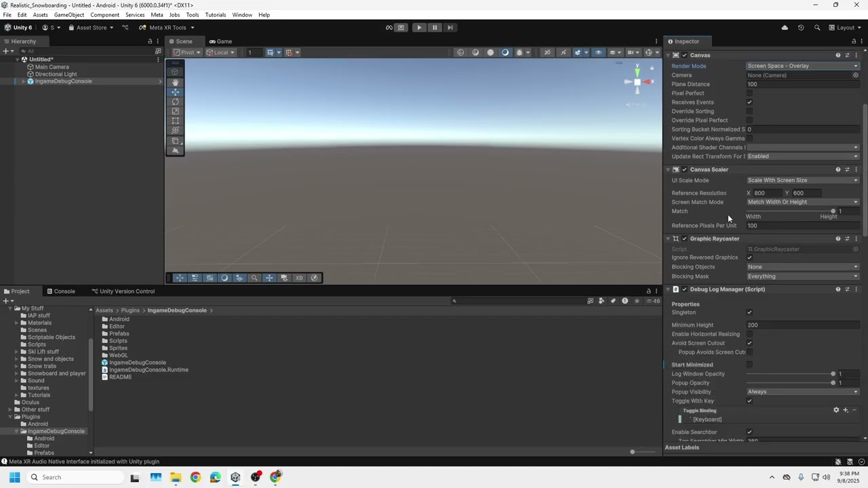Select the Move tool in Scene toolbar
Viewport: 868px width, 488px height.
pos(175,92)
